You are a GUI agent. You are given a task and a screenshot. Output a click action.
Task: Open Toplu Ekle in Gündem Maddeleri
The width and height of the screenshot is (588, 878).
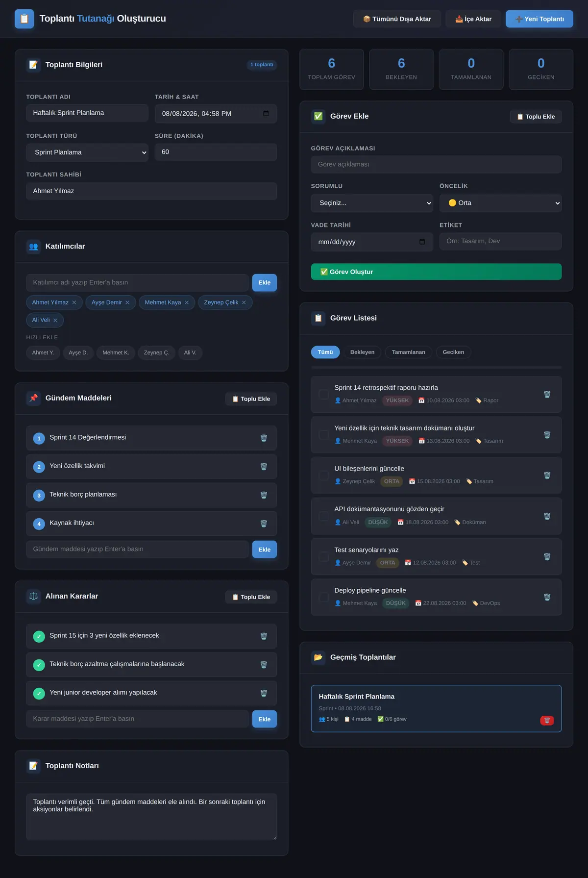[251, 399]
